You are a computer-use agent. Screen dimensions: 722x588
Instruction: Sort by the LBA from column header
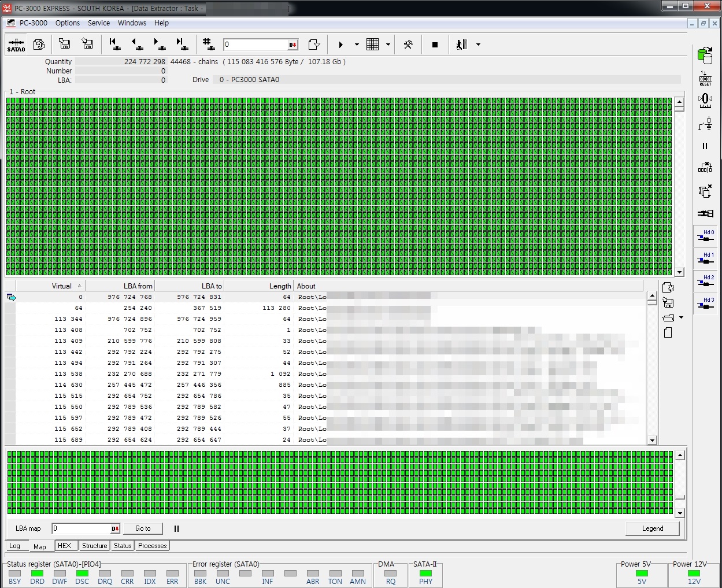[x=120, y=286]
